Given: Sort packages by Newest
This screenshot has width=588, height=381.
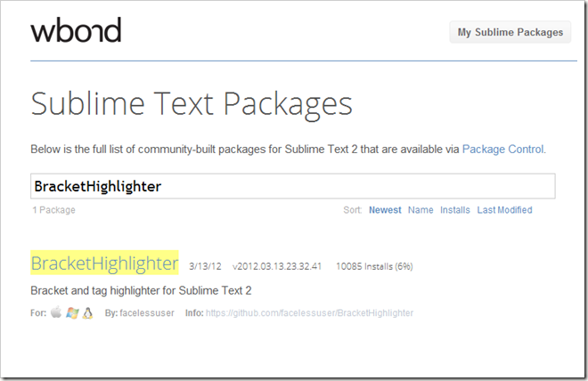Looking at the screenshot, I should point(385,210).
